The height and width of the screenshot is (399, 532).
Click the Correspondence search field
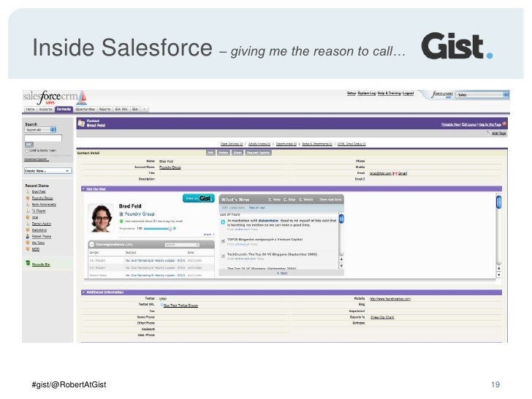pos(182,244)
